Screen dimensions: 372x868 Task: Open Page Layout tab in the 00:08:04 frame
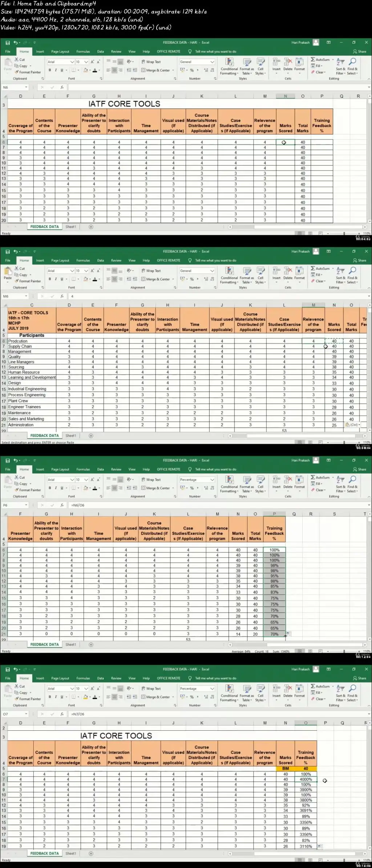[60, 261]
